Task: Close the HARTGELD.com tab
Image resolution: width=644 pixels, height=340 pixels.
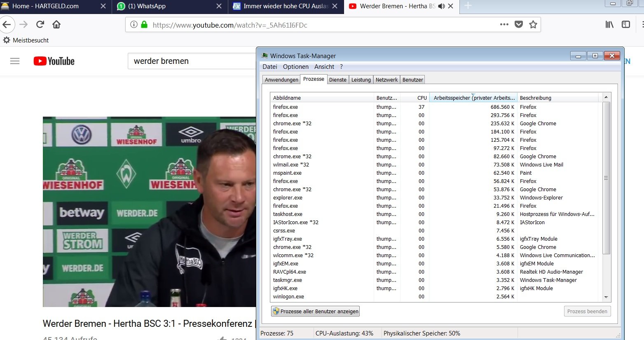Action: click(x=103, y=6)
